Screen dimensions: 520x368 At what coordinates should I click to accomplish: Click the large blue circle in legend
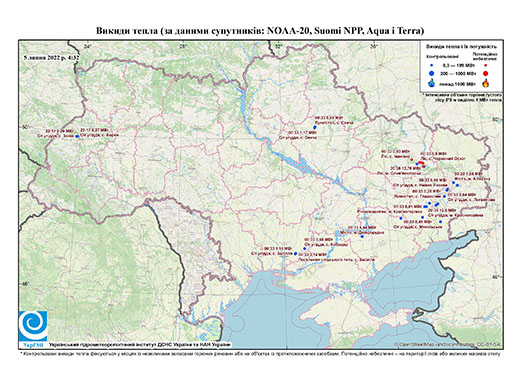[x=432, y=73]
